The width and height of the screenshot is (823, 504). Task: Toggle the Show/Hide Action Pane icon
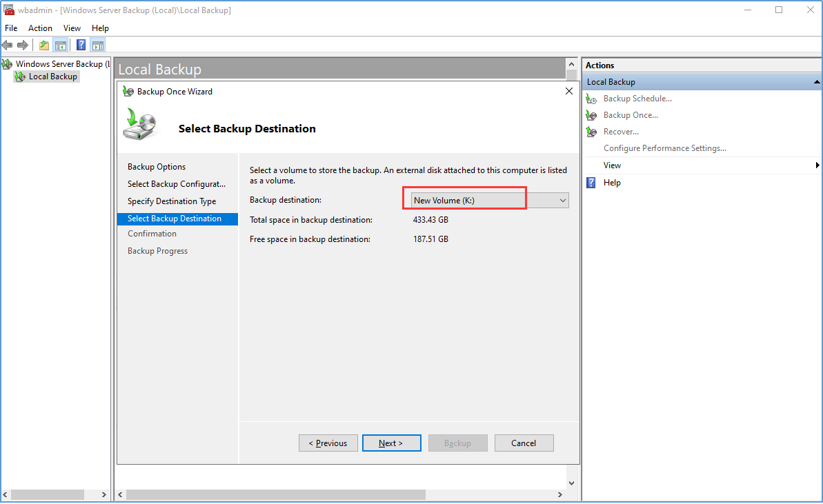[x=98, y=46]
